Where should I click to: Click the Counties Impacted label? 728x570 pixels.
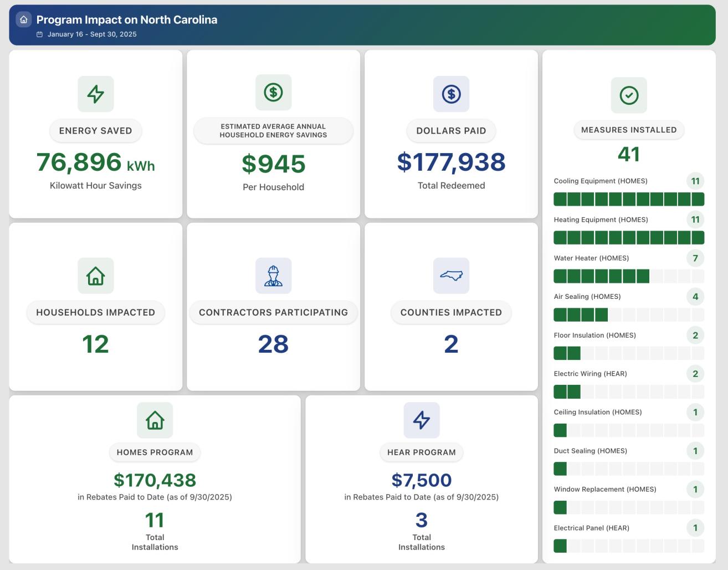coord(450,312)
